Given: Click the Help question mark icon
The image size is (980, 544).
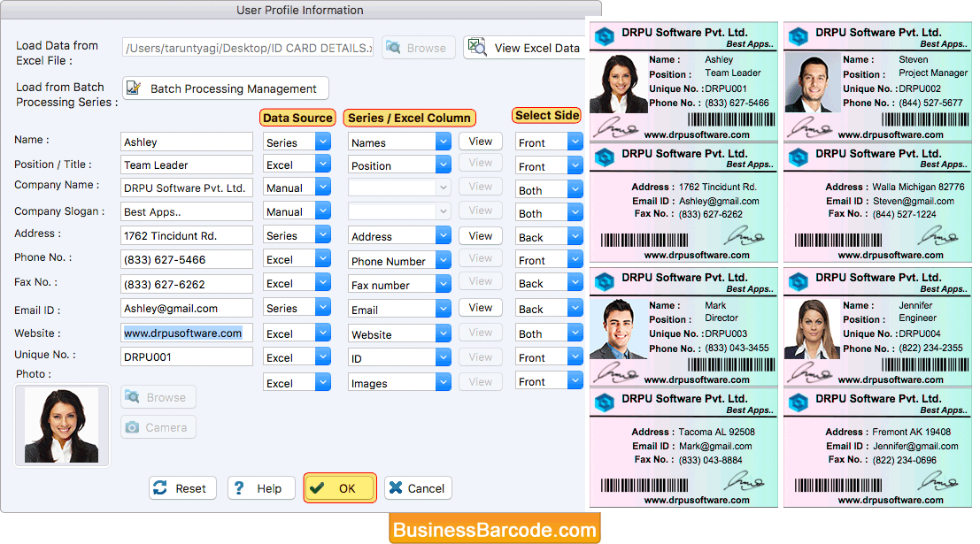Looking at the screenshot, I should (x=239, y=487).
